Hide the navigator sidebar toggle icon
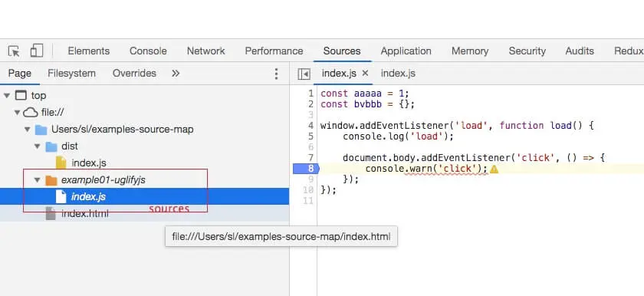The width and height of the screenshot is (644, 296). pyautogui.click(x=304, y=74)
